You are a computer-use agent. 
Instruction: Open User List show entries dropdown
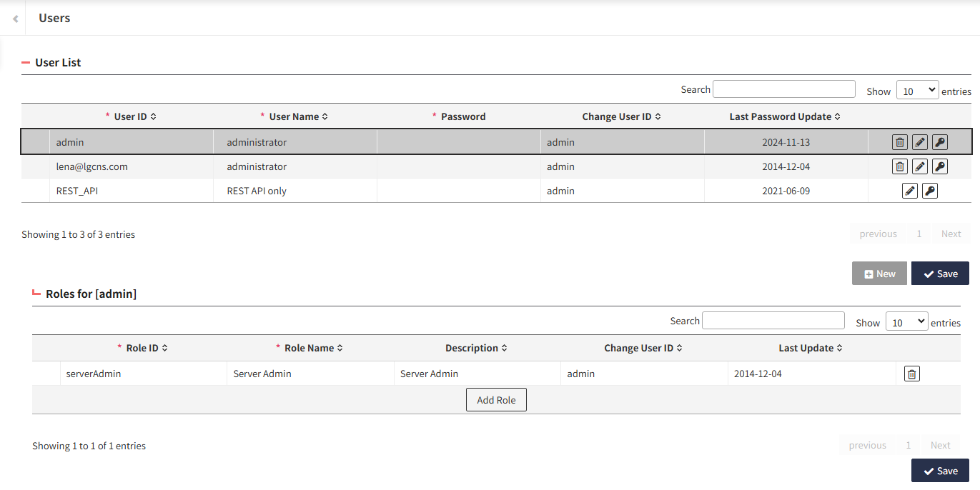tap(917, 90)
